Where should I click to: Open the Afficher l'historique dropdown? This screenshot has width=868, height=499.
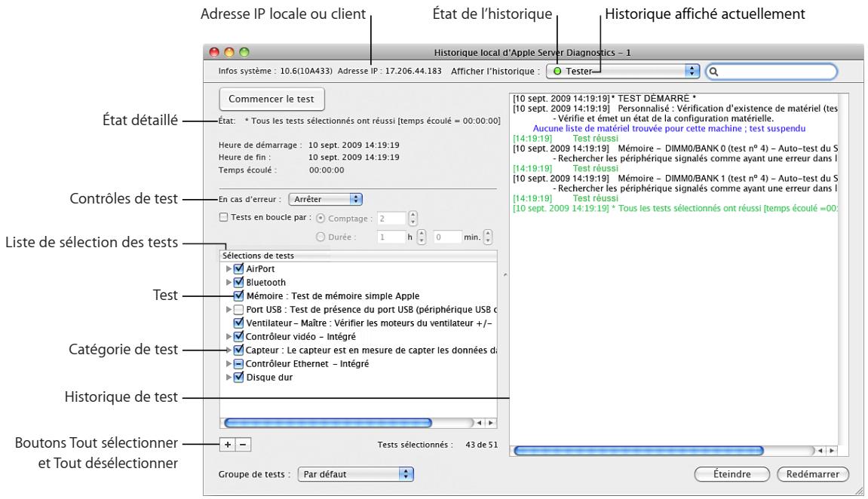[x=623, y=72]
